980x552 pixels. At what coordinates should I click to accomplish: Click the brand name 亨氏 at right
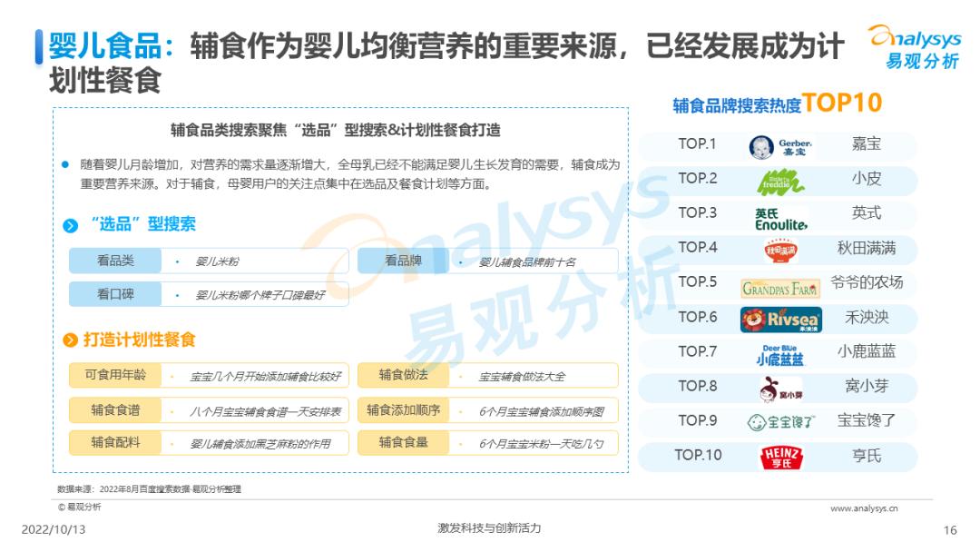(867, 456)
